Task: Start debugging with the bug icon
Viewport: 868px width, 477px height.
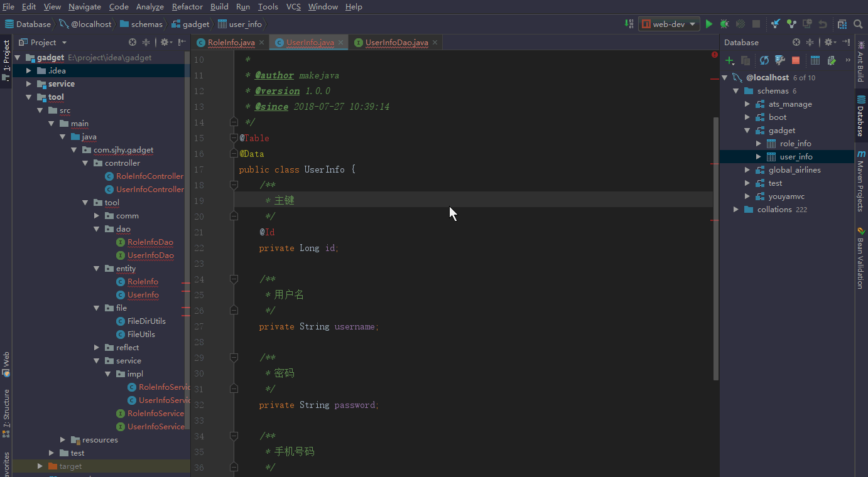Action: (x=724, y=23)
